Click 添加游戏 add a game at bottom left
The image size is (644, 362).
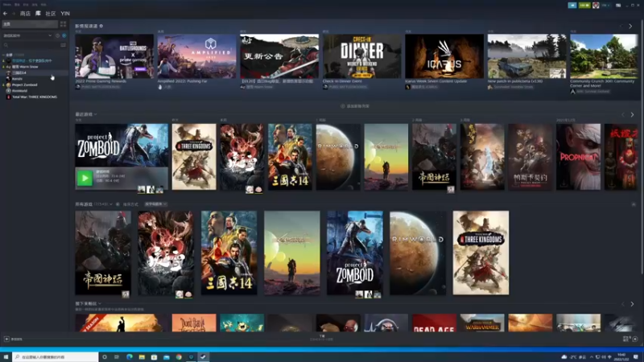coord(13,339)
